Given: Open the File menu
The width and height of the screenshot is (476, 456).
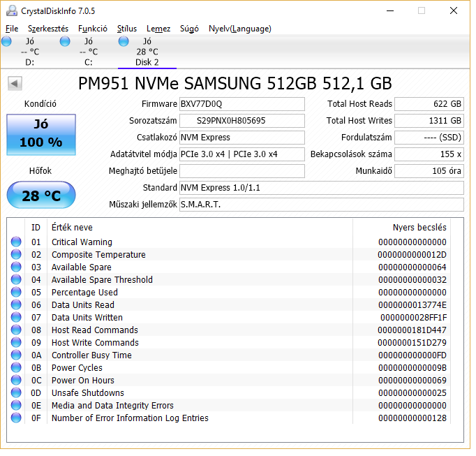Looking at the screenshot, I should tap(12, 29).
